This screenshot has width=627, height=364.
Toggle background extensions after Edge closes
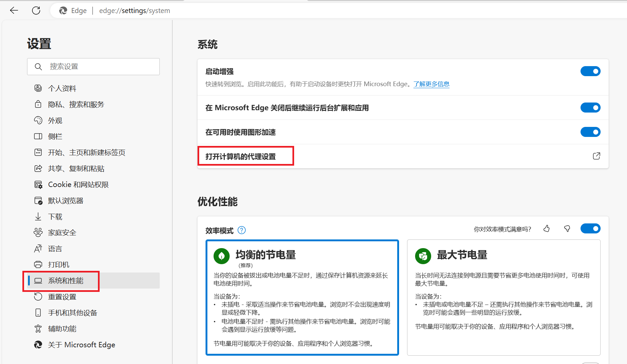pyautogui.click(x=590, y=108)
